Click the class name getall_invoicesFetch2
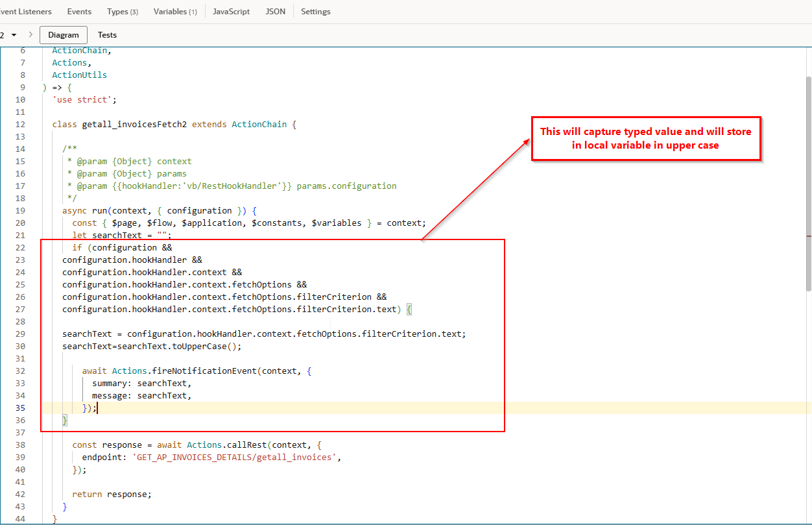This screenshot has width=812, height=525. [x=134, y=124]
